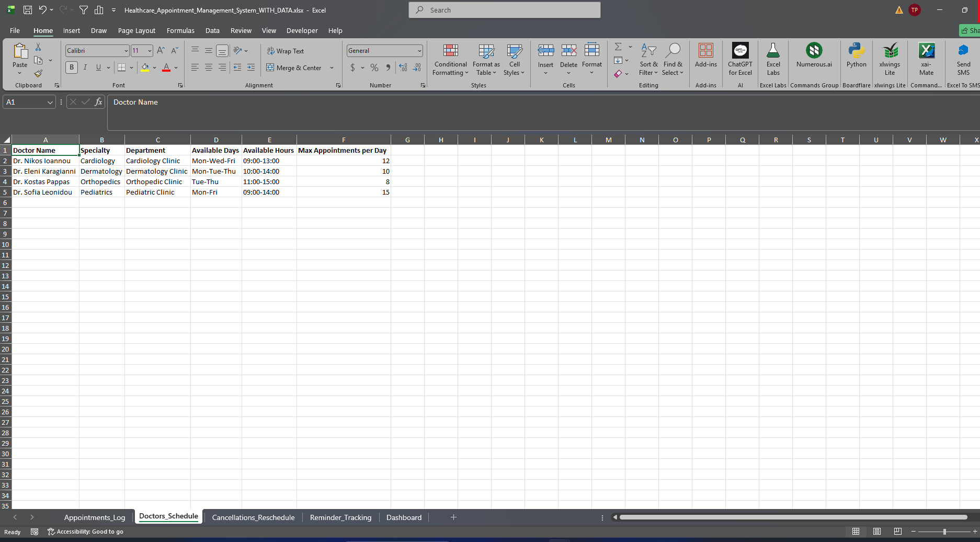Click the Search box in title bar

coord(504,10)
